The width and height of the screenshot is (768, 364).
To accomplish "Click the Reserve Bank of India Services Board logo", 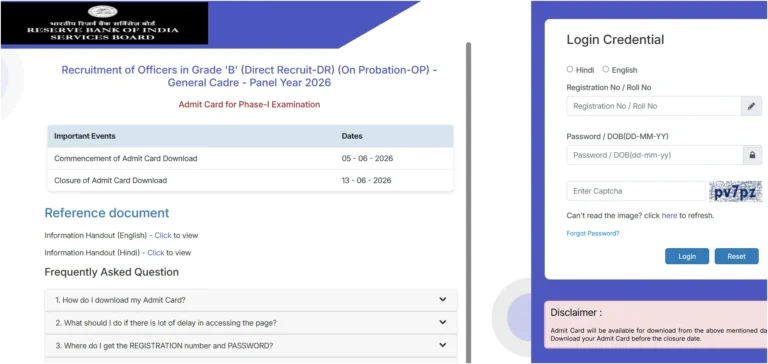I will [104, 23].
